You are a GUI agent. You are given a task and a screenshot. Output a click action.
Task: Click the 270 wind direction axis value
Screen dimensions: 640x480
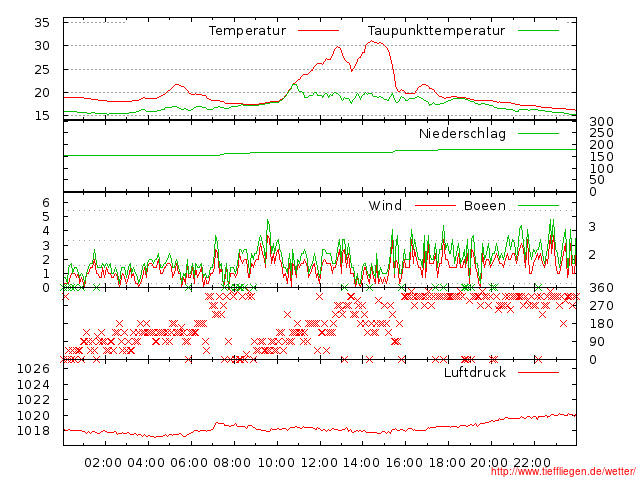click(x=602, y=306)
